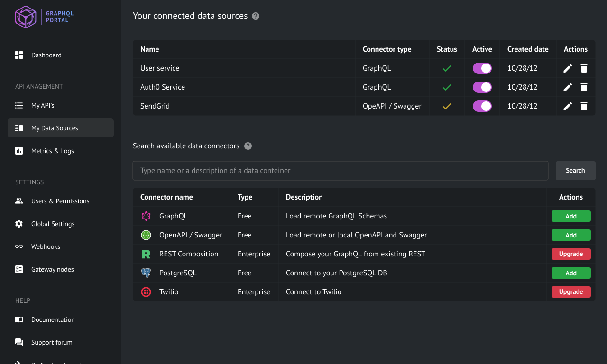The image size is (607, 364).
Task: Focus the data connector search field
Action: point(340,171)
